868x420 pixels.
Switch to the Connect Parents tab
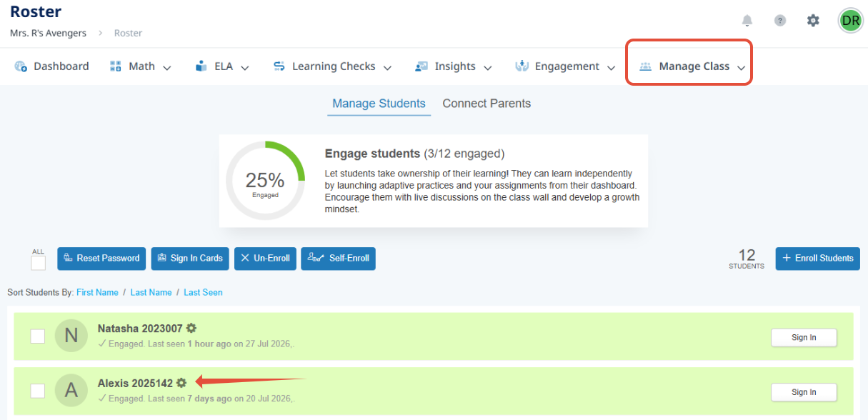[x=487, y=104]
